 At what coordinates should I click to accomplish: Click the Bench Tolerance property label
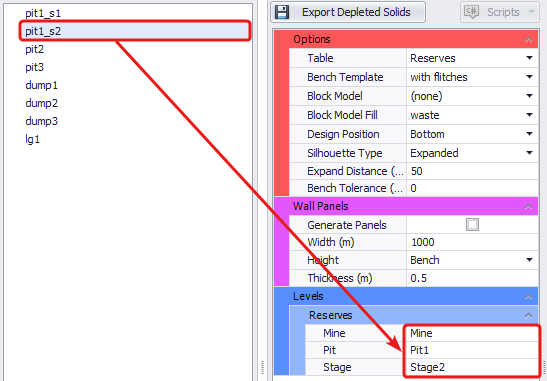point(355,188)
